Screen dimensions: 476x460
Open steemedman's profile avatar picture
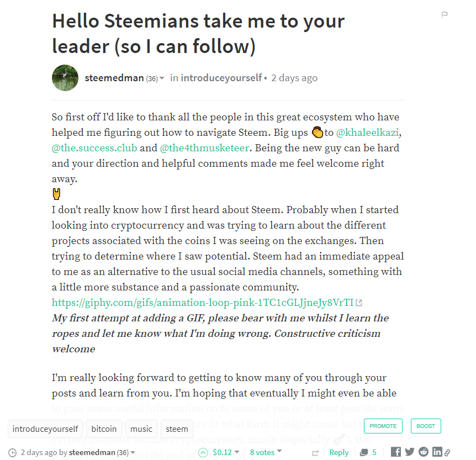click(65, 78)
